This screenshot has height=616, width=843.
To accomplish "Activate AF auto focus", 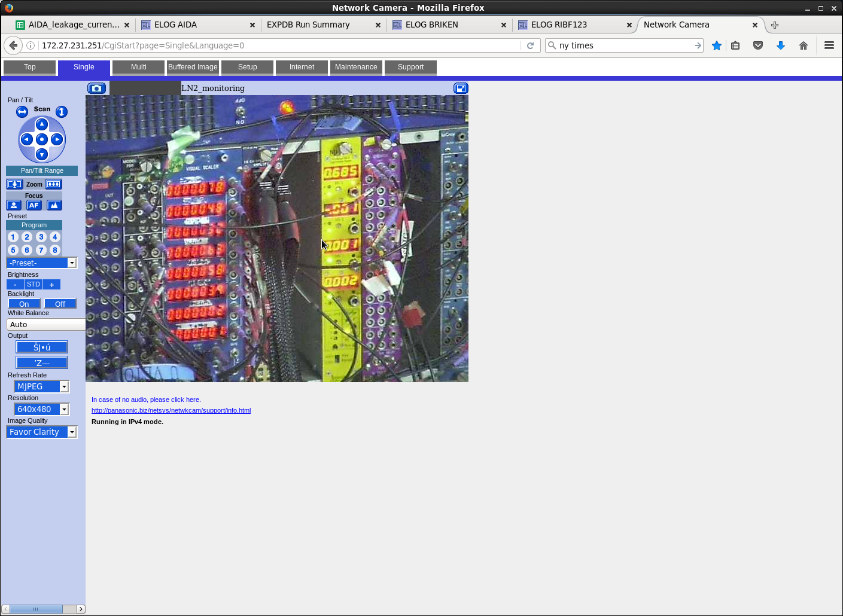I will tap(34, 205).
